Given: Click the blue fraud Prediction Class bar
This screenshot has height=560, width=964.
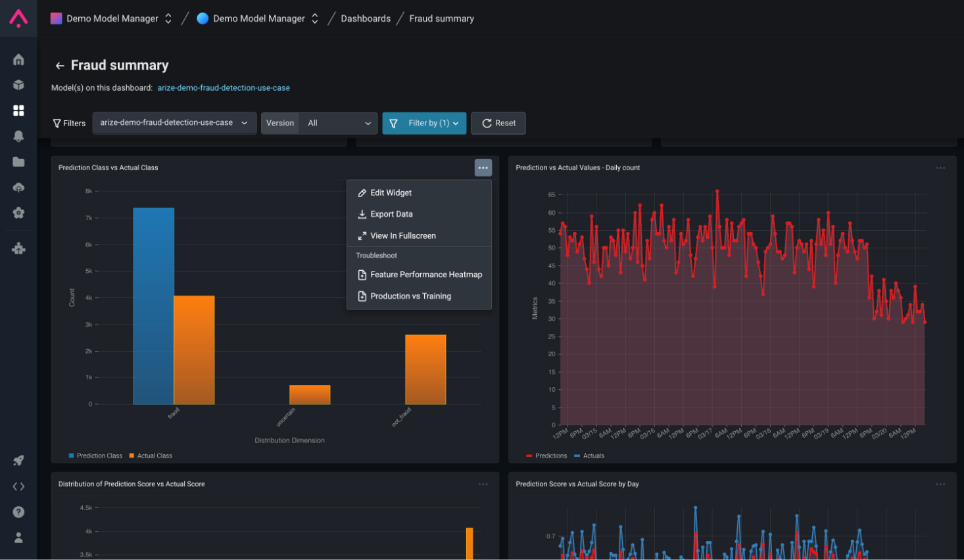Looking at the screenshot, I should coord(154,306).
